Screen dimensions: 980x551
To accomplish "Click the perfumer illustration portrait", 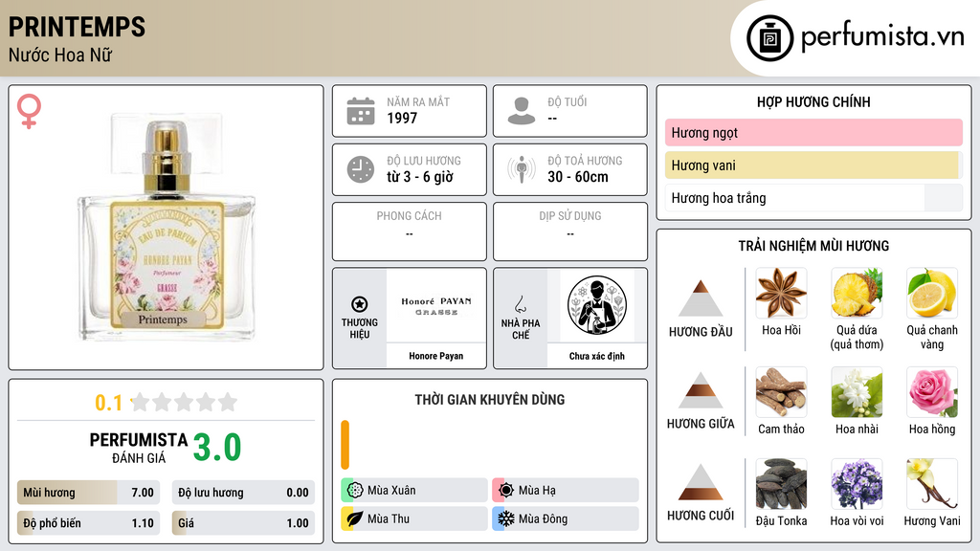I will pyautogui.click(x=597, y=306).
